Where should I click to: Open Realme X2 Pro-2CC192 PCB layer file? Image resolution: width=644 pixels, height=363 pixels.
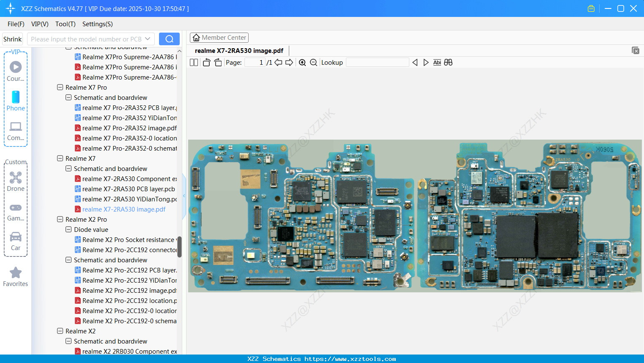click(x=126, y=270)
